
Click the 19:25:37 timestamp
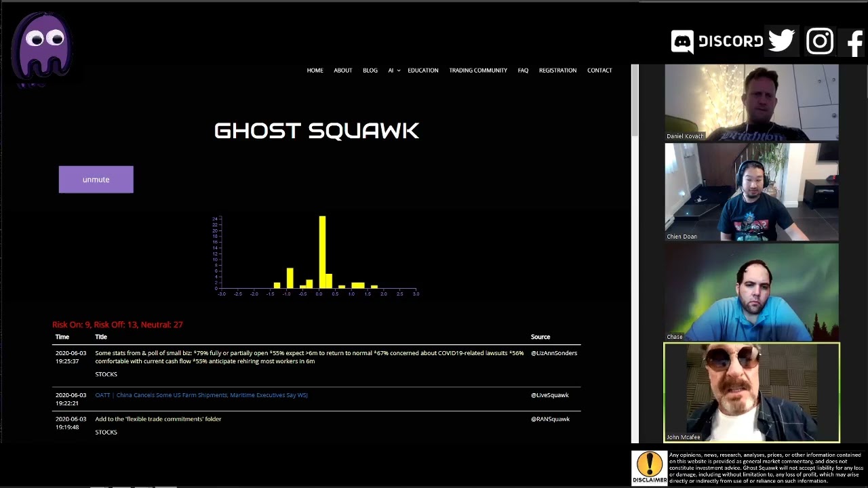click(67, 361)
